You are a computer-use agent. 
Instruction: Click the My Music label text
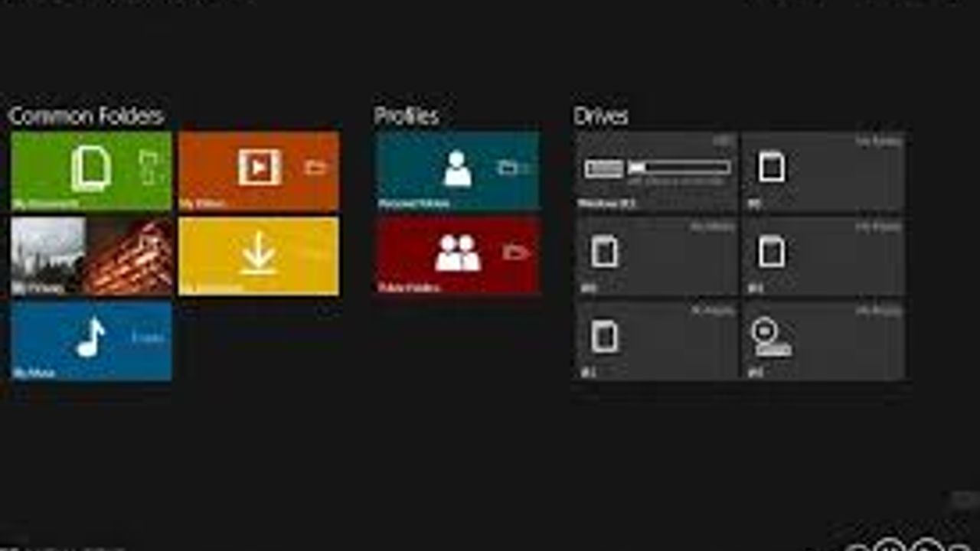click(x=34, y=373)
